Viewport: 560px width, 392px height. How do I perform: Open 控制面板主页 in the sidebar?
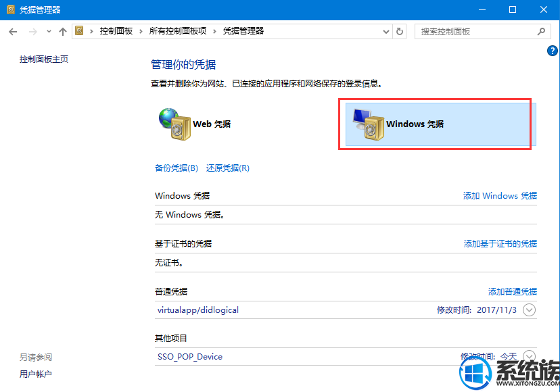tap(43, 59)
